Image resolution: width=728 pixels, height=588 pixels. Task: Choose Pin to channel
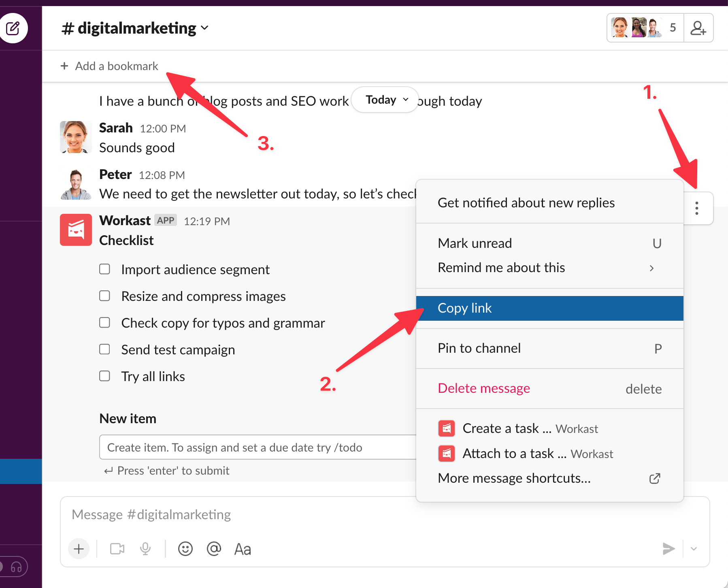[549, 348]
